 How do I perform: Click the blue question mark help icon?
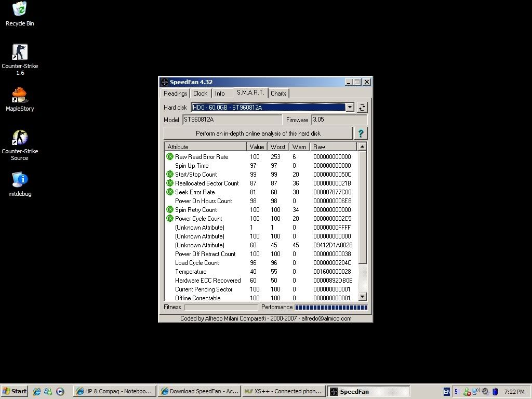click(x=361, y=134)
